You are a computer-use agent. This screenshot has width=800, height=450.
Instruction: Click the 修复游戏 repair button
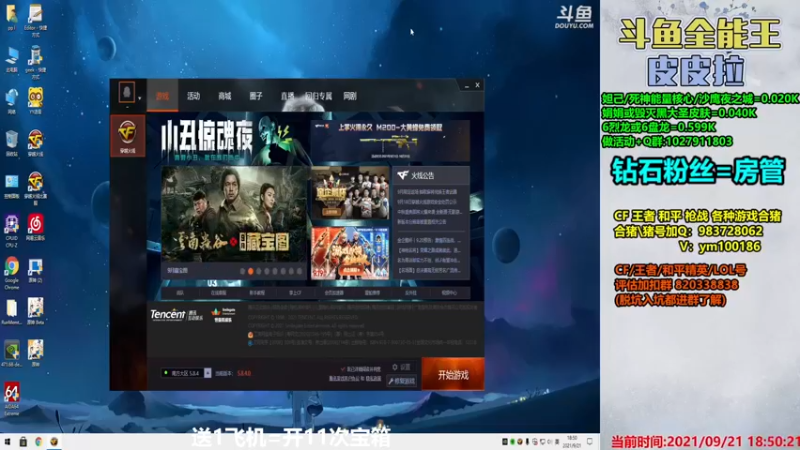(402, 381)
